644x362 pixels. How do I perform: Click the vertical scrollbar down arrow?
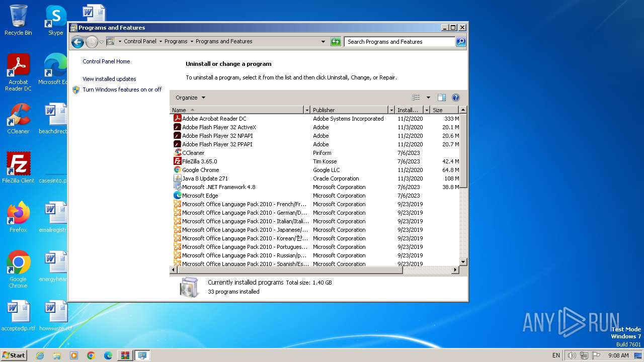(x=463, y=262)
